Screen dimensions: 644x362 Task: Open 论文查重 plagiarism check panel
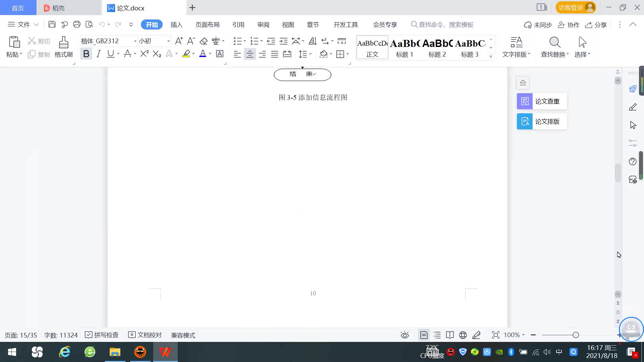click(x=542, y=101)
